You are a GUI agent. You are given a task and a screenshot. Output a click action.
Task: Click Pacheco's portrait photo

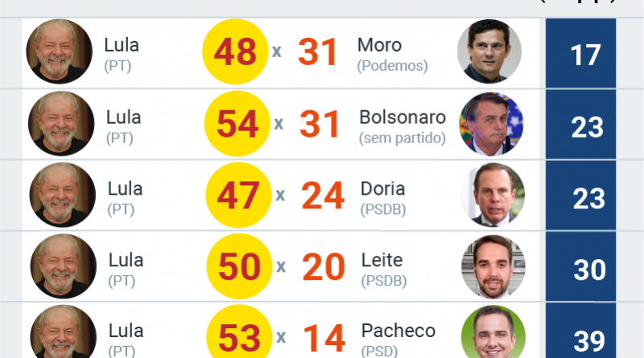(493, 334)
